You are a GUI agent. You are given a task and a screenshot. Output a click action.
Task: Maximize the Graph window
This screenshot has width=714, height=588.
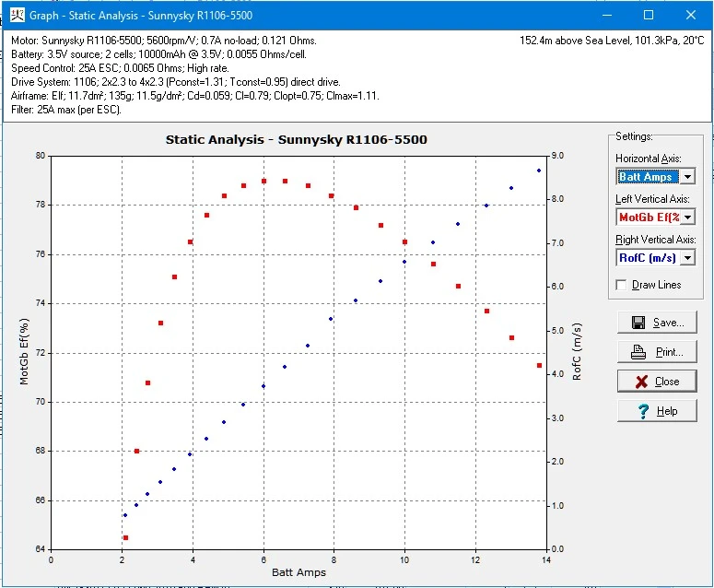pyautogui.click(x=649, y=16)
